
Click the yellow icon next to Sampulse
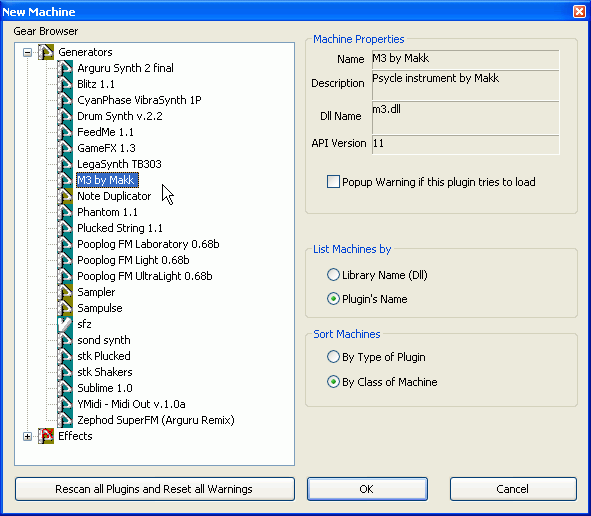[x=65, y=308]
